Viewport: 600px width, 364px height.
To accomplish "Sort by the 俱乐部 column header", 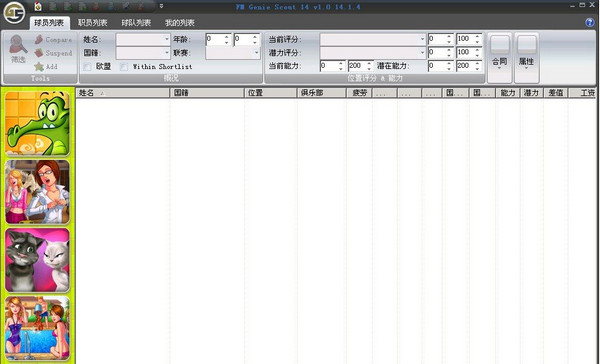I will (321, 93).
